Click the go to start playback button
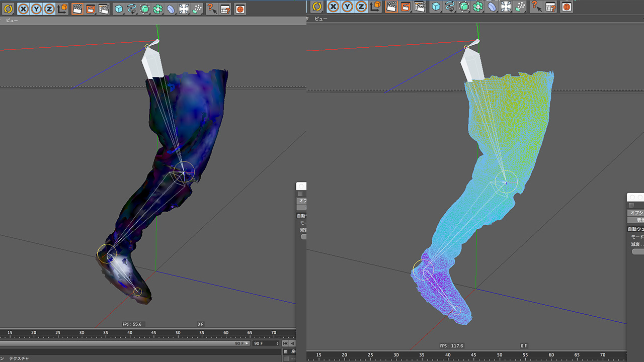 286,343
